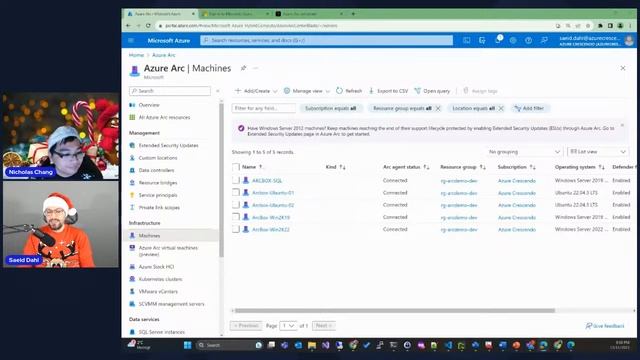Open the ArcBox-Win2K22 machine link
This screenshot has height=360, width=640.
[x=271, y=229]
